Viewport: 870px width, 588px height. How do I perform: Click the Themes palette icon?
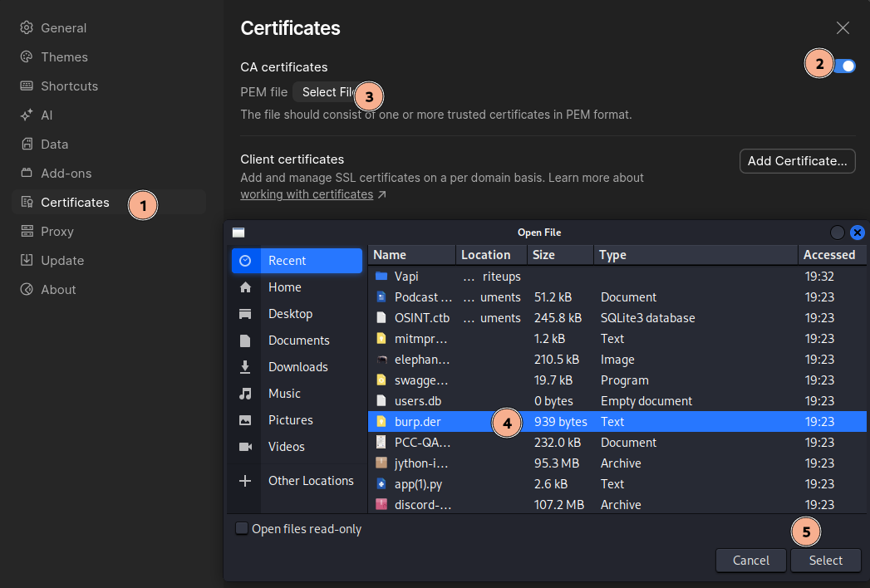pyautogui.click(x=27, y=56)
